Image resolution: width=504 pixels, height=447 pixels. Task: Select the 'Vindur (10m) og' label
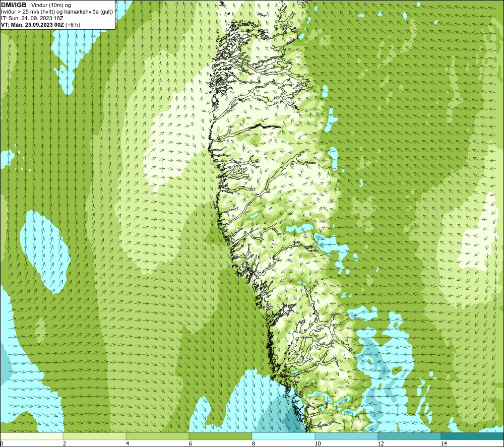pos(51,5)
